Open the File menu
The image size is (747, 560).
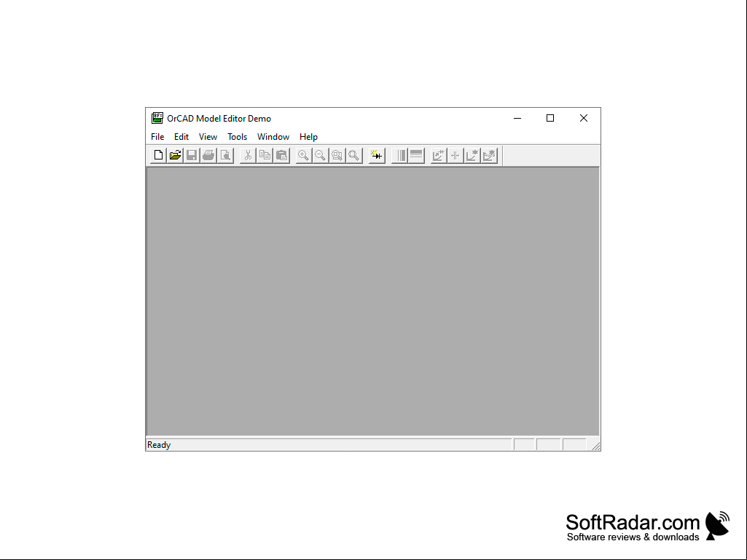point(157,137)
